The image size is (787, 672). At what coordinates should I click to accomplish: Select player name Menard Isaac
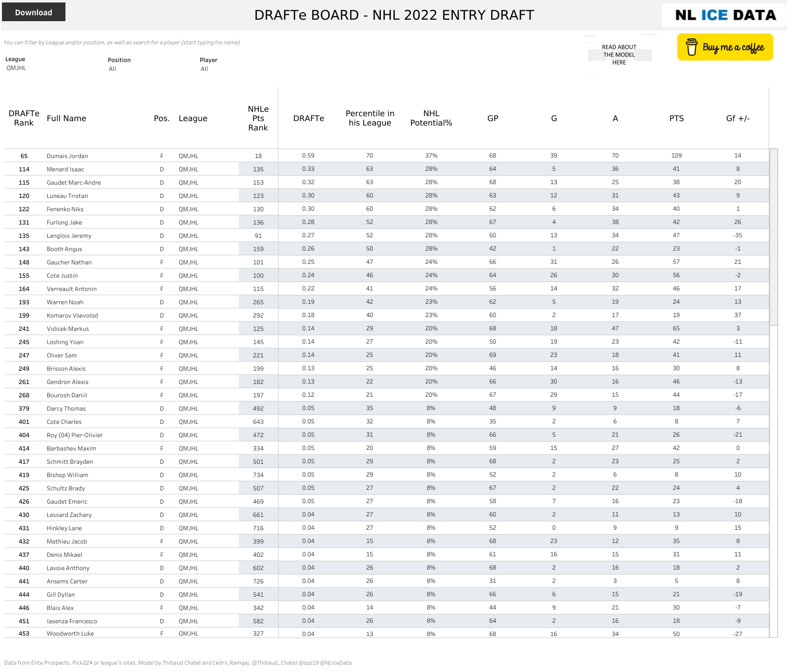click(65, 169)
